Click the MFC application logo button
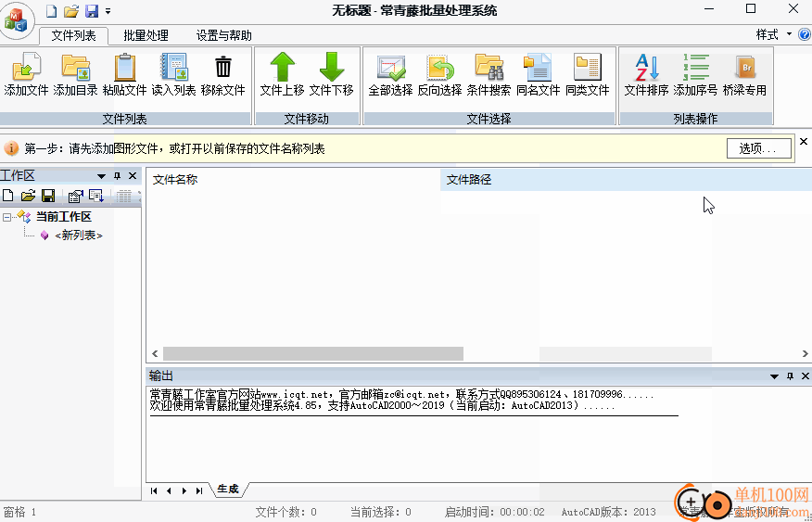 pos(16,22)
